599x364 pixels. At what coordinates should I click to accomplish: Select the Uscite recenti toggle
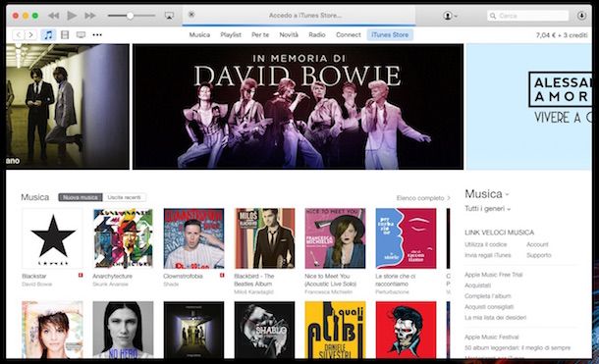click(124, 197)
